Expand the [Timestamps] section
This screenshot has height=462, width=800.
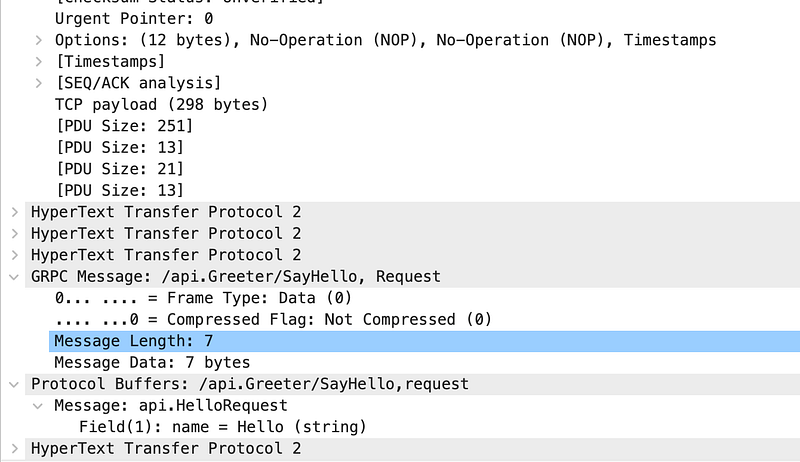(39, 62)
